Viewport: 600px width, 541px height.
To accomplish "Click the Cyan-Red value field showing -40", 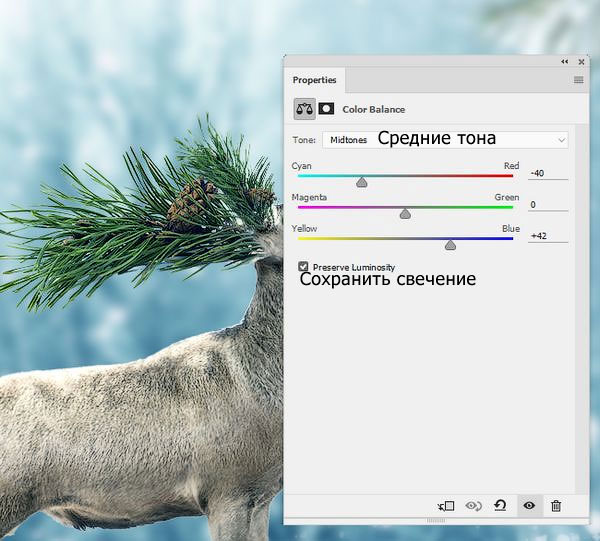I will [x=548, y=173].
